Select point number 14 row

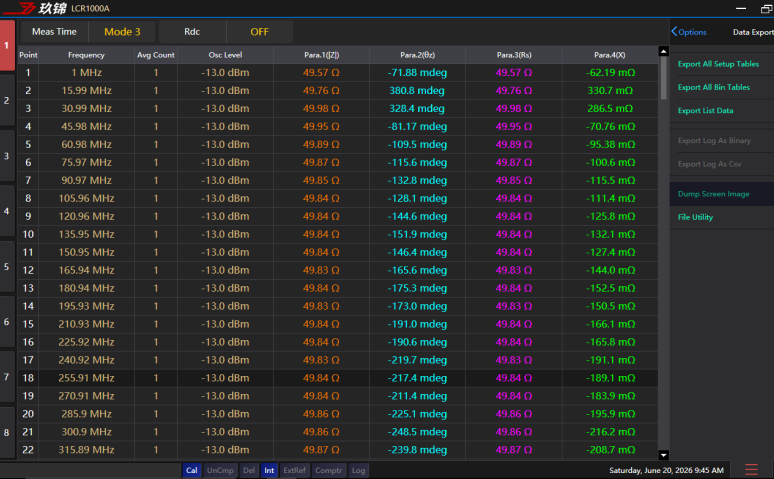point(28,306)
